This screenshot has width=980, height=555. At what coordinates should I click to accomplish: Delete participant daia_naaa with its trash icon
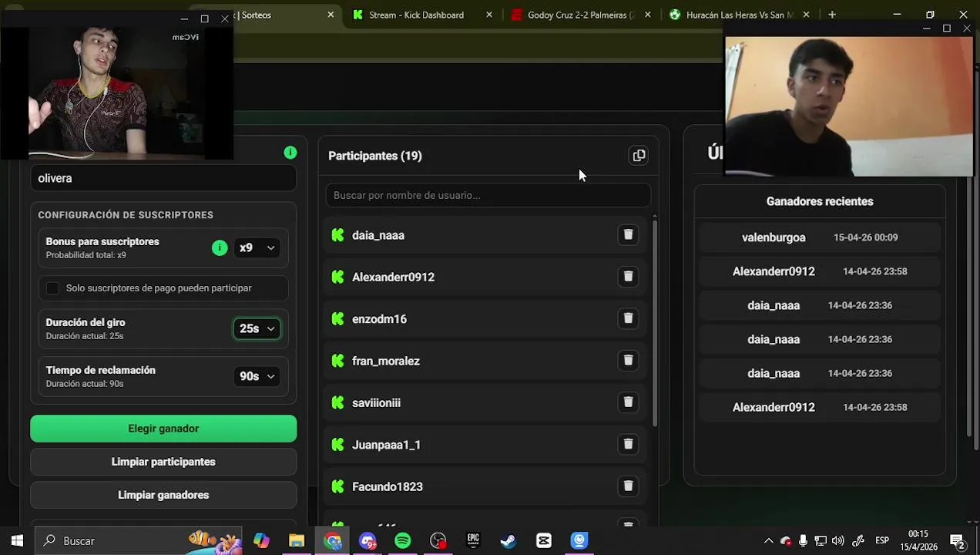tap(628, 235)
